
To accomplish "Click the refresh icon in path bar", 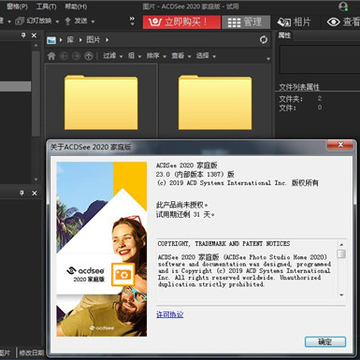I will pyautogui.click(x=263, y=40).
